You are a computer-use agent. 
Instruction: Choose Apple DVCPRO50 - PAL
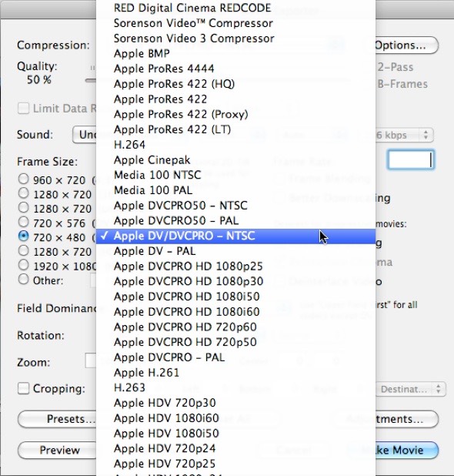tap(235, 221)
